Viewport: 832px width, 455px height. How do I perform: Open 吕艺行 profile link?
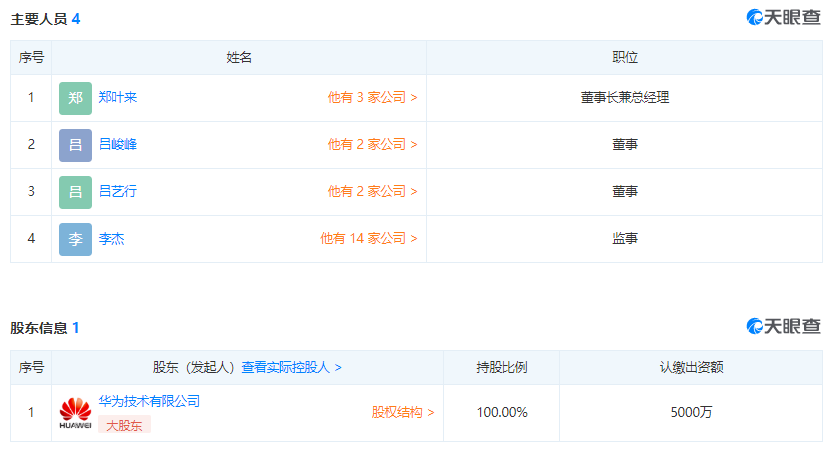pyautogui.click(x=118, y=192)
